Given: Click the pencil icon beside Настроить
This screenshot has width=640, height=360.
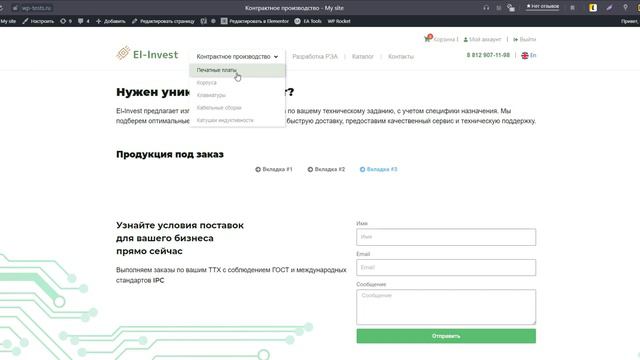Looking at the screenshot, I should [25, 21].
